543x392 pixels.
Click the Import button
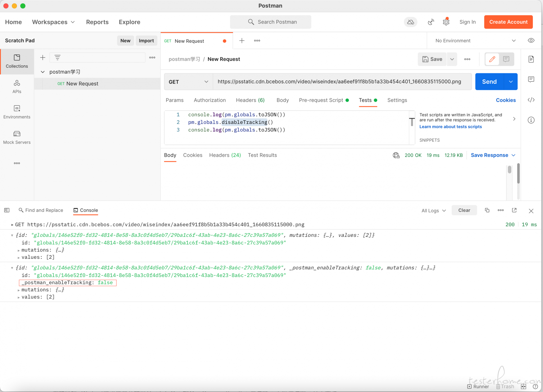146,41
